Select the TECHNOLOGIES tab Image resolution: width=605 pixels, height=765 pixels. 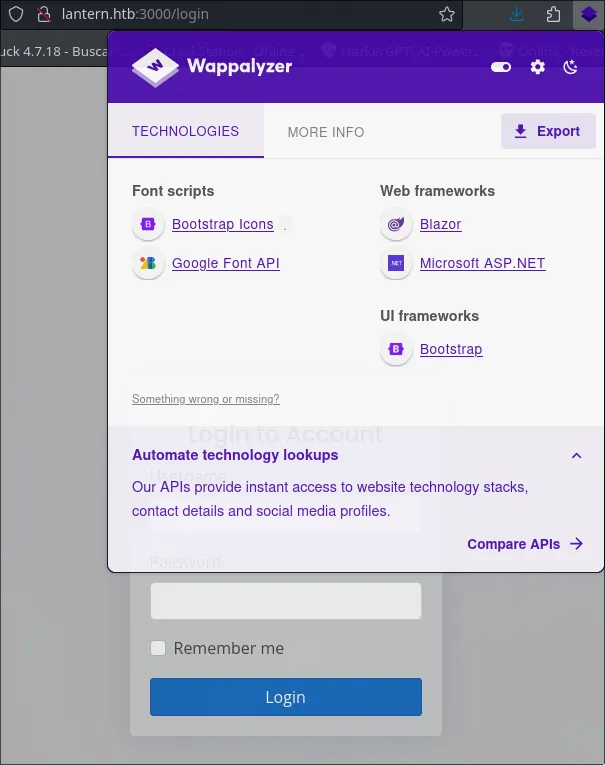pos(185,131)
